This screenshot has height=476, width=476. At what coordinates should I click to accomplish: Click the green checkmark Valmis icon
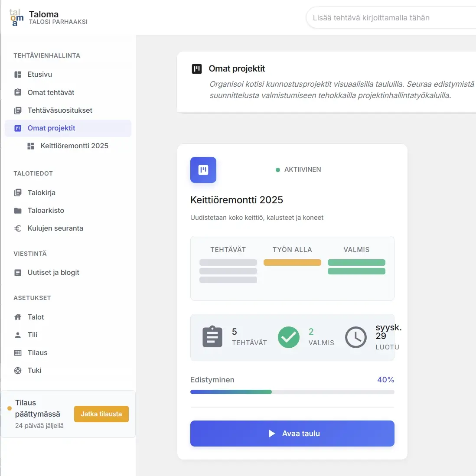(289, 337)
